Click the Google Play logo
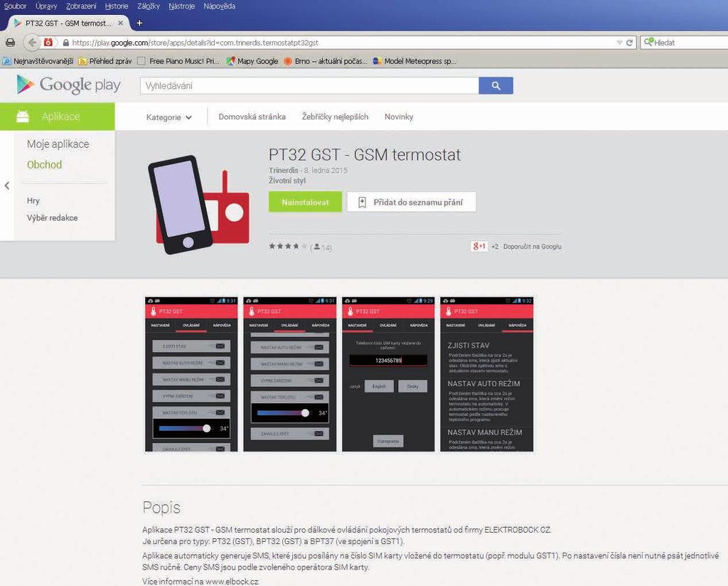Screen dimensions: 728x586 [x=69, y=85]
